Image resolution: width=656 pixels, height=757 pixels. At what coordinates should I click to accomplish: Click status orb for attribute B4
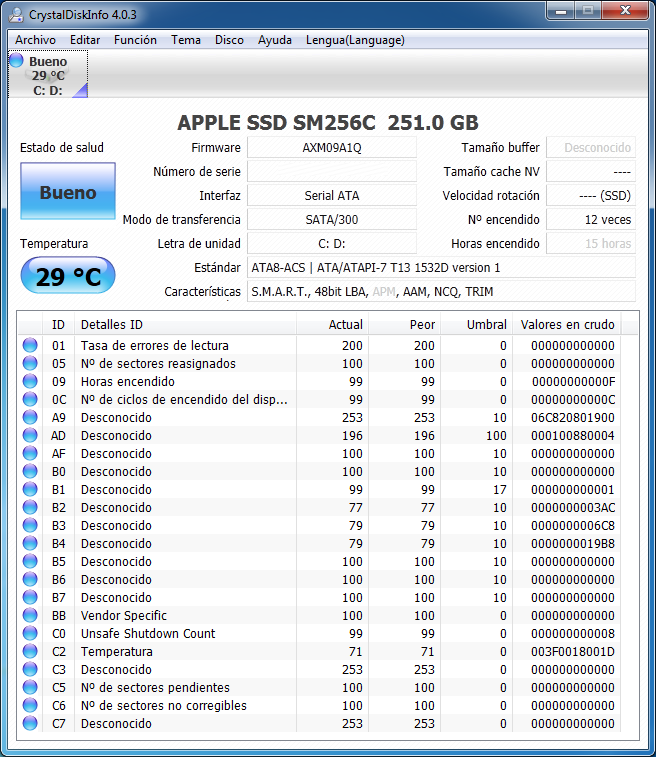[30, 543]
